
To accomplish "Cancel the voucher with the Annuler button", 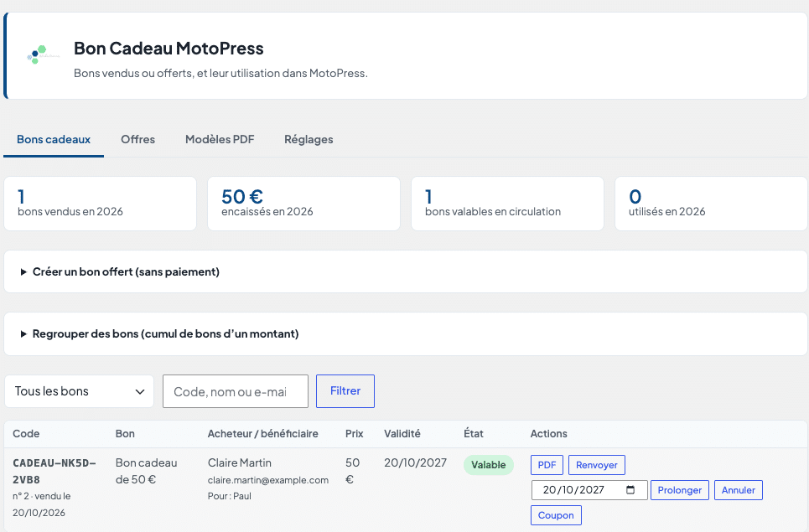I will [x=739, y=490].
